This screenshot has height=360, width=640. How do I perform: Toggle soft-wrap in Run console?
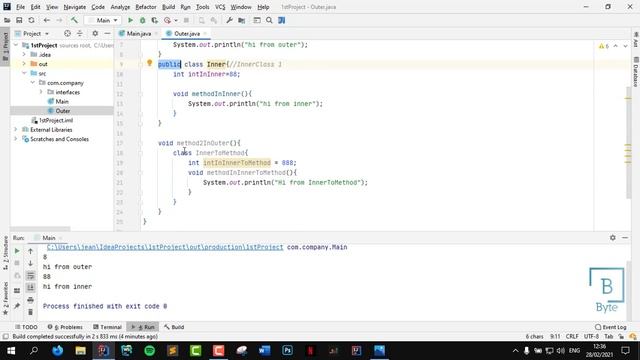pos(31,276)
